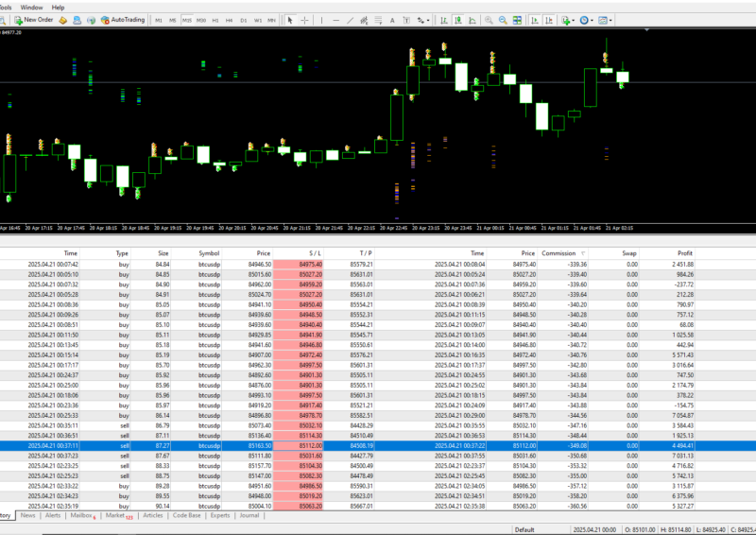
Task: Sort history by Profit column header
Action: point(684,253)
